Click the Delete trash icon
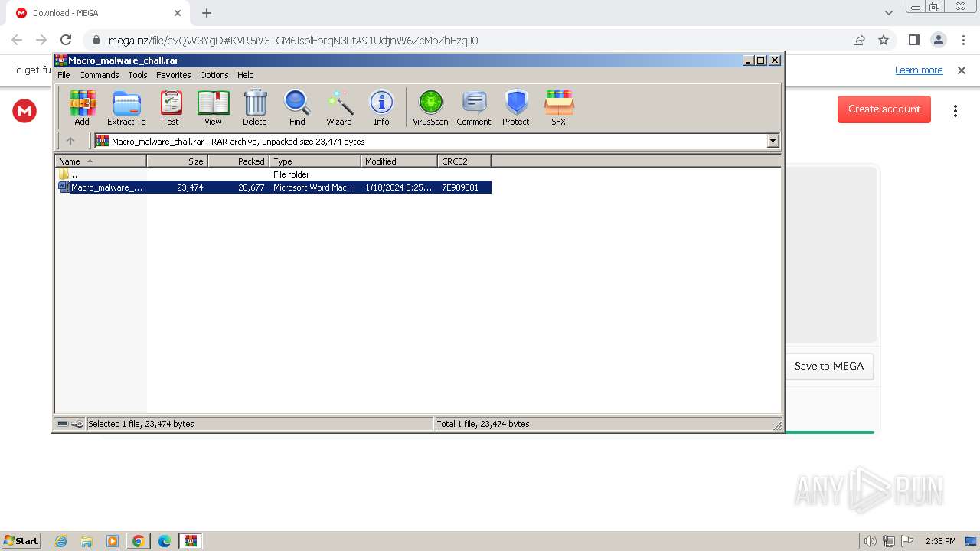980x551 pixels. point(255,107)
